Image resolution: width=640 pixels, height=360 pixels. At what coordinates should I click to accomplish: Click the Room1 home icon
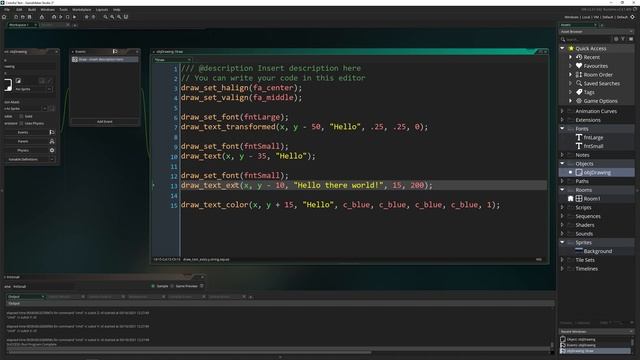coord(571,199)
